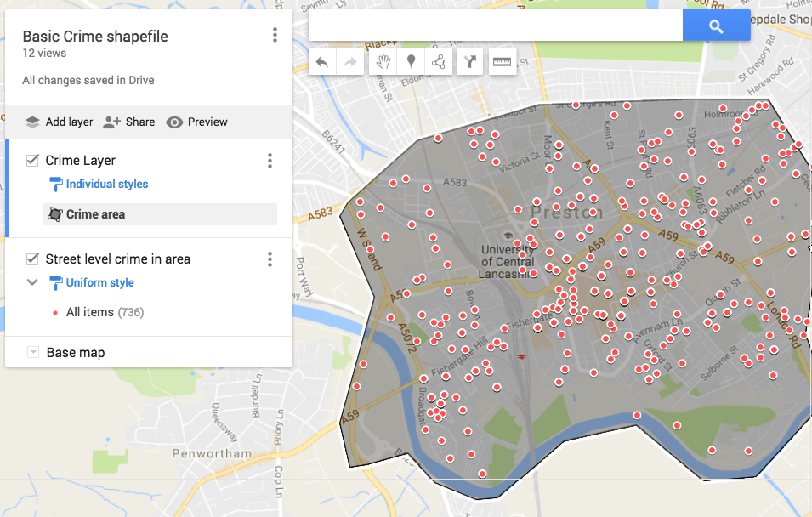
Task: Click the undo arrow in map toolbar
Action: pyautogui.click(x=322, y=62)
